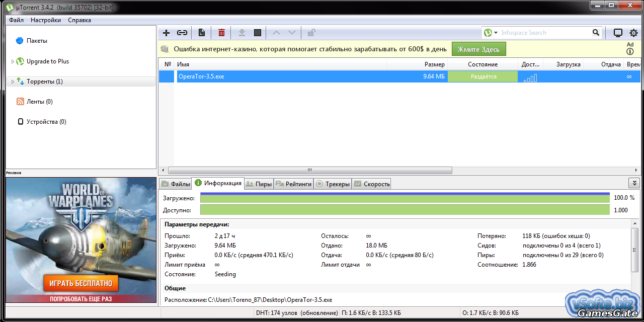644x322 pixels.
Task: Click the Загружено progress bar
Action: point(405,198)
